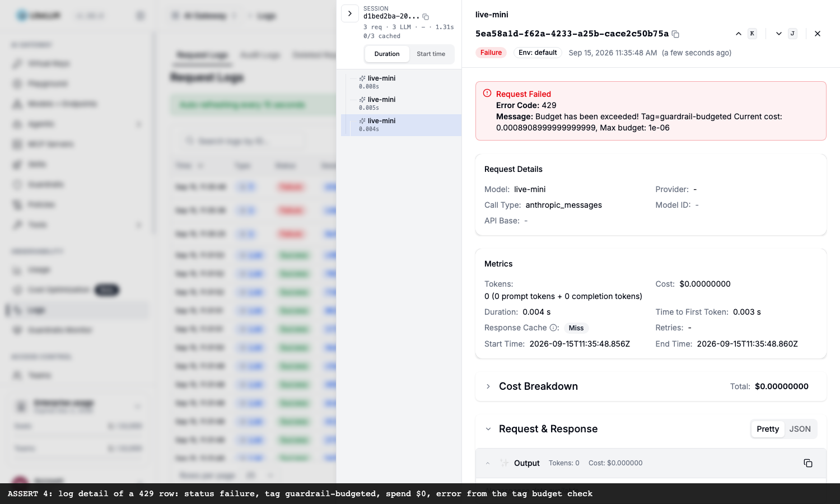Select the live-mini request lasting 0.005s
This screenshot has width=840, height=504.
pyautogui.click(x=401, y=104)
